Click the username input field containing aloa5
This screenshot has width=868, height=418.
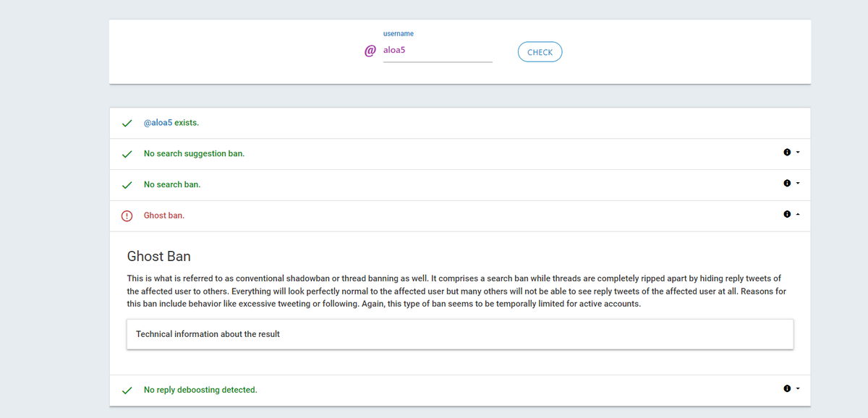tap(437, 51)
